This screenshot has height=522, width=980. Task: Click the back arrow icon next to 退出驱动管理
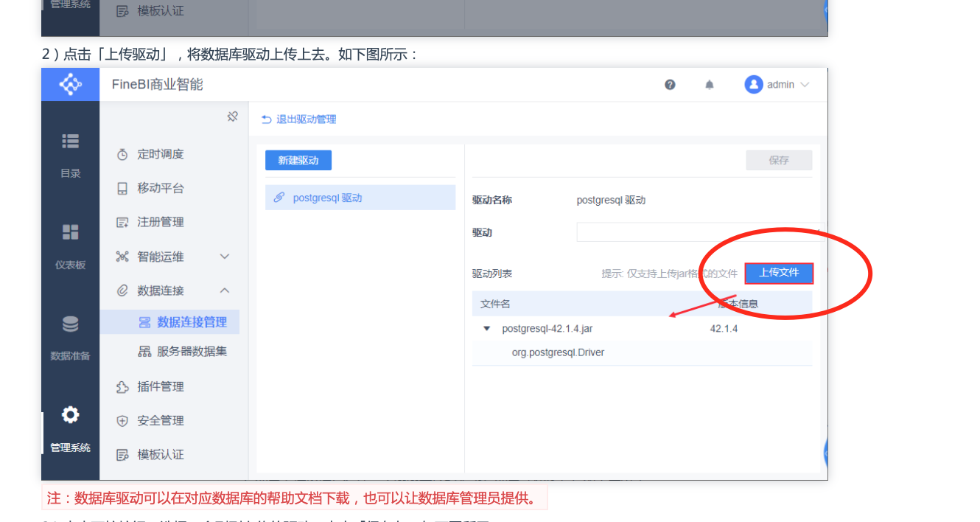point(267,119)
